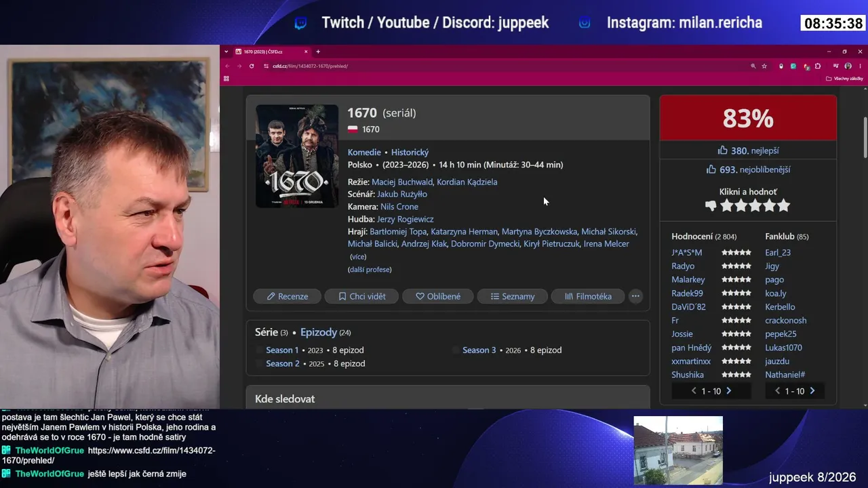
Task: Open the Filmotéka button
Action: (x=588, y=296)
